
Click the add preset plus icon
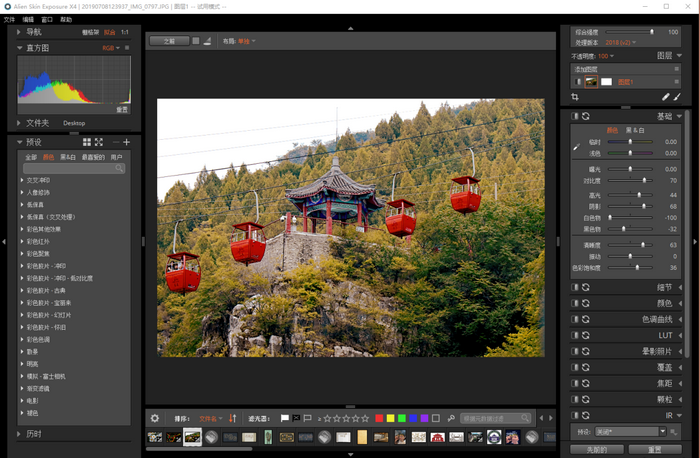(x=127, y=142)
